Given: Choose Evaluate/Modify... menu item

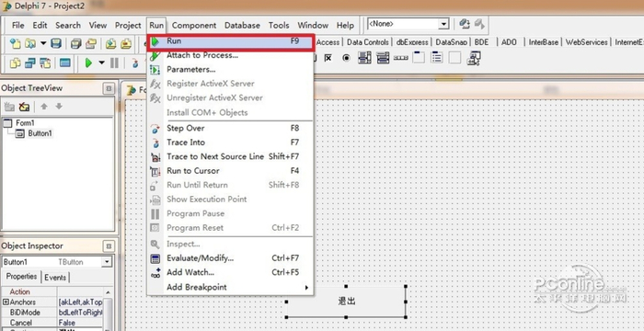Looking at the screenshot, I should (x=230, y=258).
